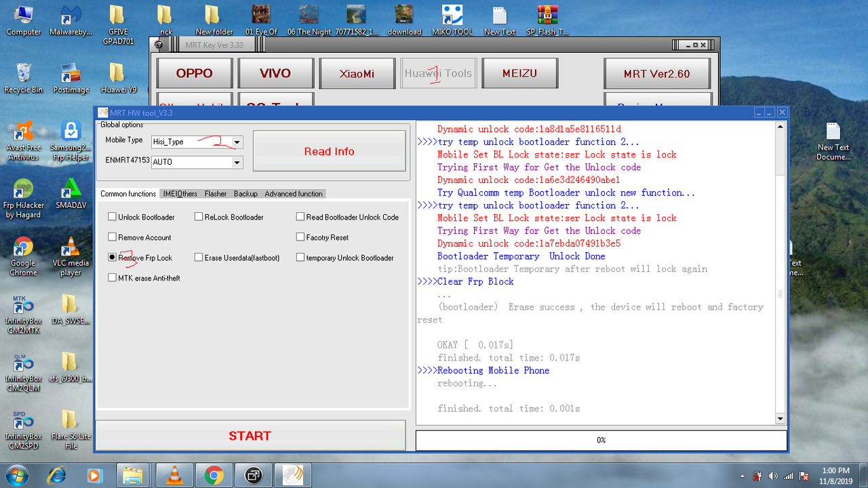This screenshot has width=868, height=488.
Task: Open the Flasher tab
Action: (216, 194)
